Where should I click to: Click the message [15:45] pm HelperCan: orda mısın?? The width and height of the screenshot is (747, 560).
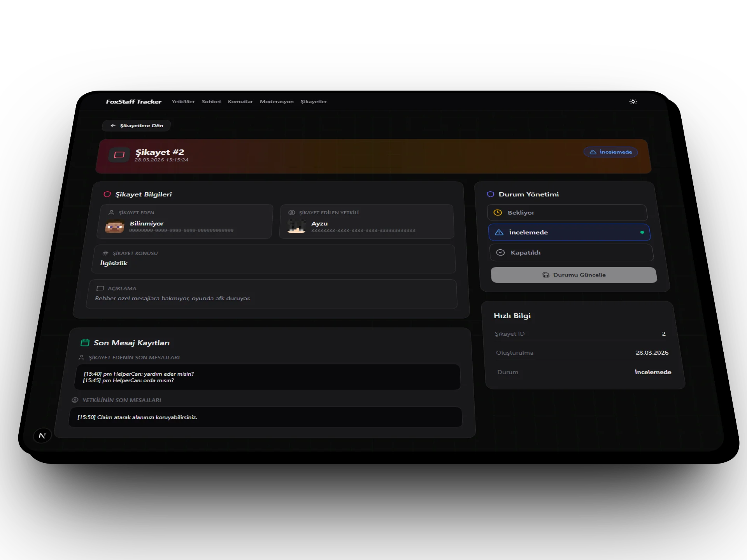[128, 380]
